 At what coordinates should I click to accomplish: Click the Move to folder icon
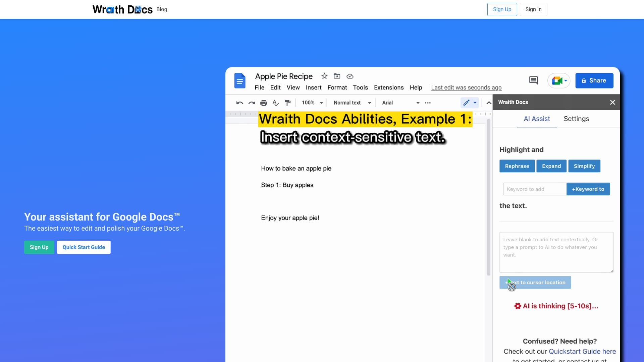[337, 76]
